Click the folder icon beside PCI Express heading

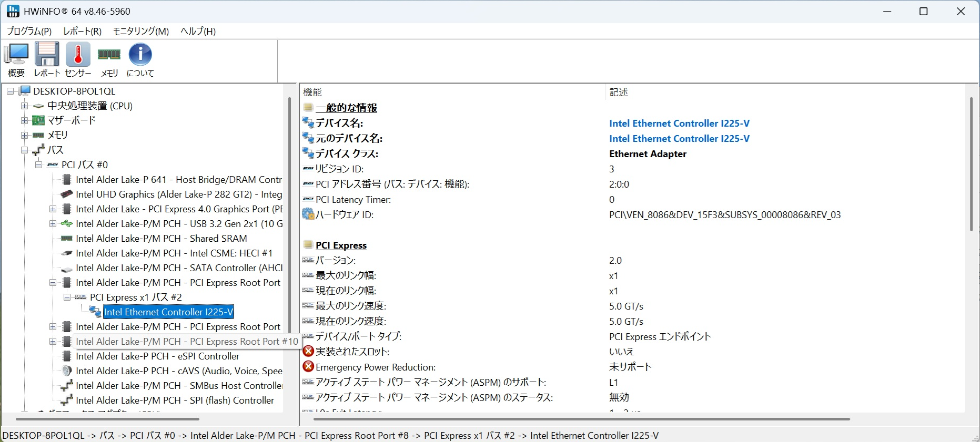click(x=308, y=245)
